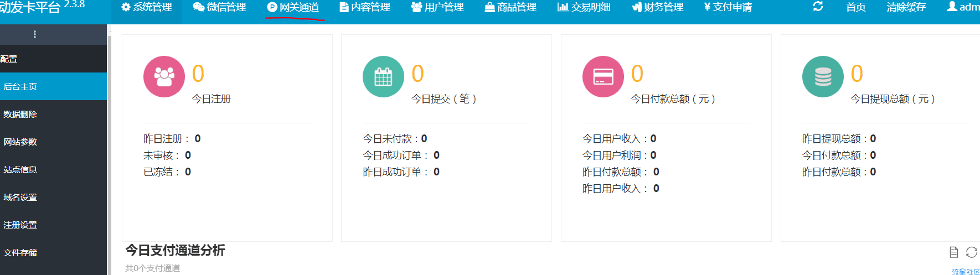Click 今日用户收入 statistic row
This screenshot has width=980, height=275.
coord(620,138)
